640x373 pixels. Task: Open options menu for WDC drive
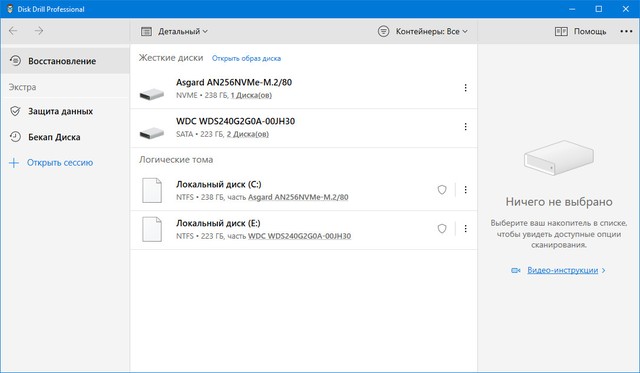[x=465, y=127]
